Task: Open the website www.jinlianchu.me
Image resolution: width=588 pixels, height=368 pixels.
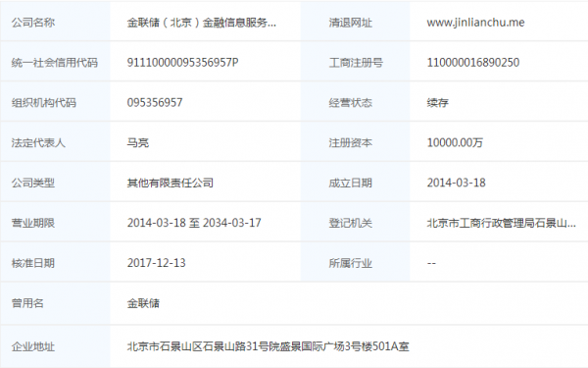Action: click(475, 23)
